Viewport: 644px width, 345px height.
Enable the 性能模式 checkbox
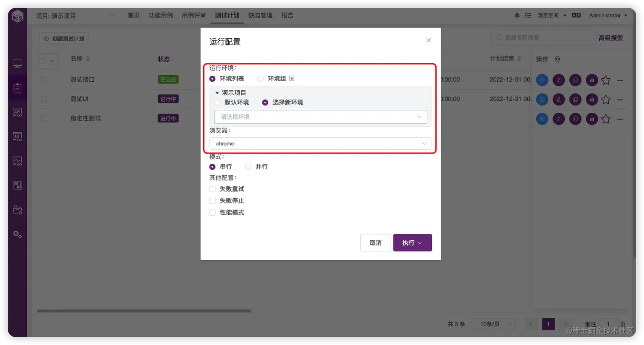212,212
